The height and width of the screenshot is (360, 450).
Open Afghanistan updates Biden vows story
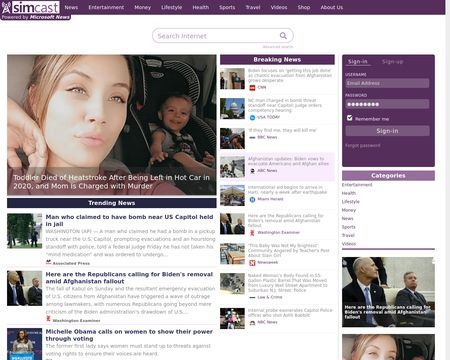[288, 161]
